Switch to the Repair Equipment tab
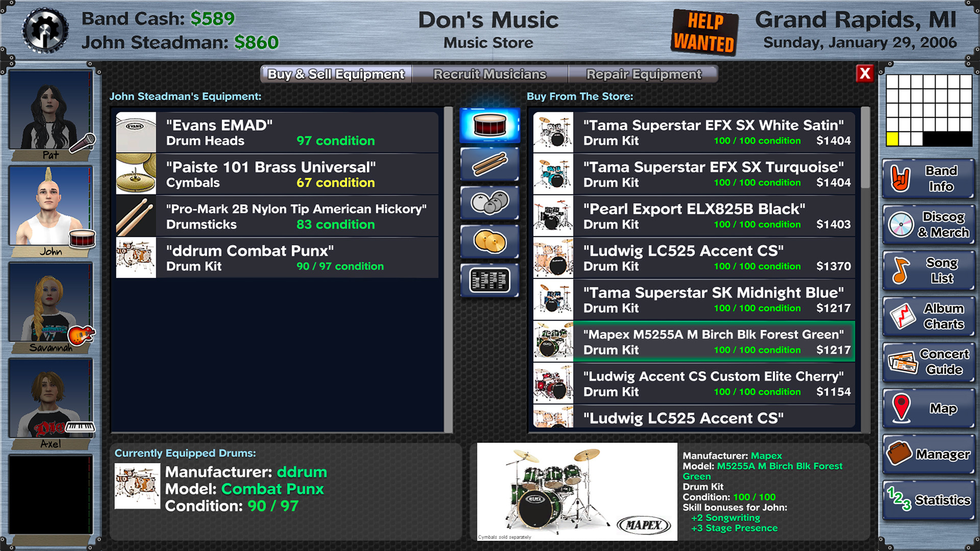 pos(643,74)
